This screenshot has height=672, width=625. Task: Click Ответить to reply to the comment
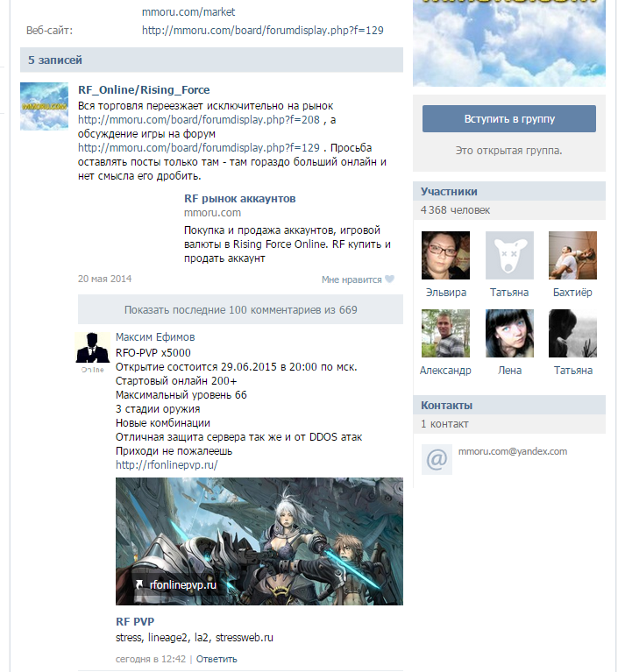coord(216,659)
